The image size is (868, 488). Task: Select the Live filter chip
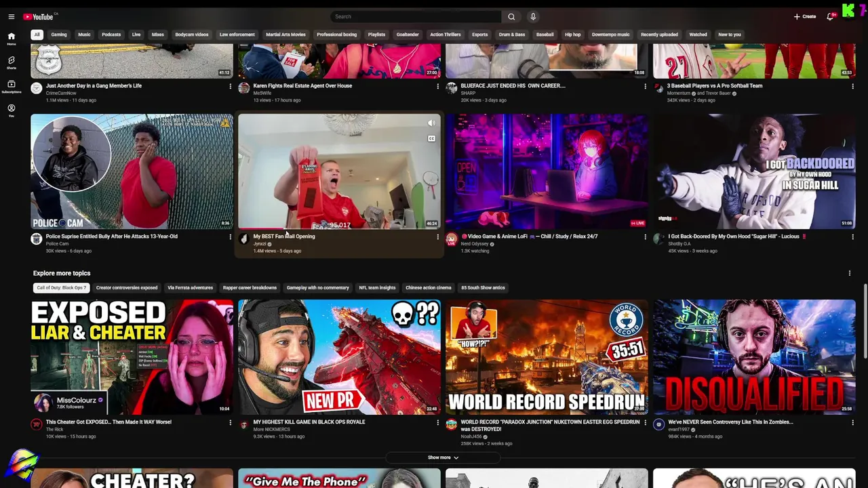[136, 35]
